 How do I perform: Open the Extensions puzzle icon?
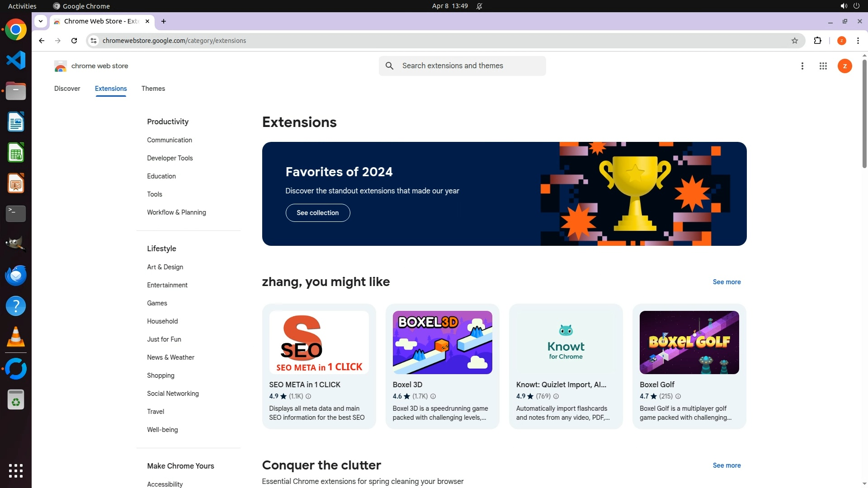point(817,41)
